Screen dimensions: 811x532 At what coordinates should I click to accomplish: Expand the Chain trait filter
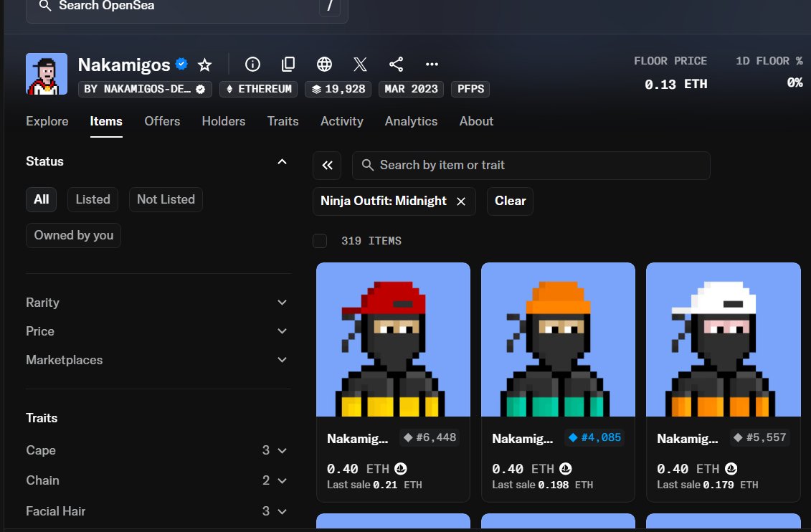click(157, 480)
